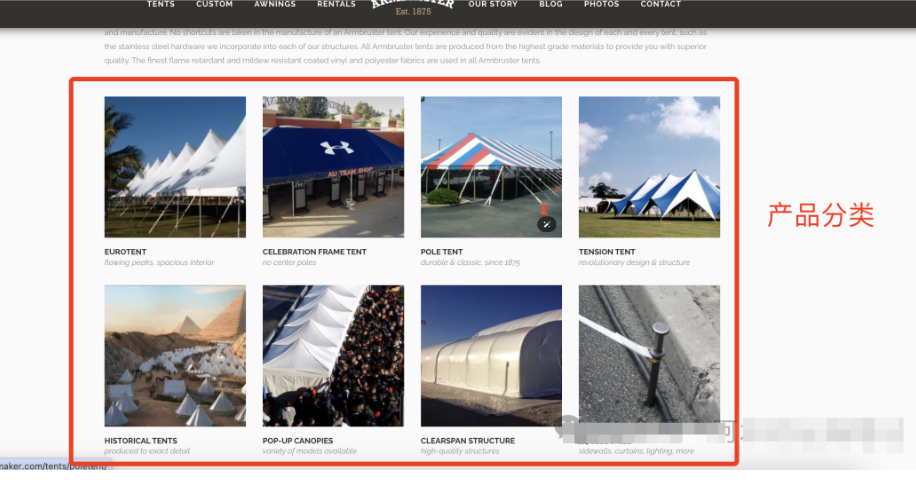
Task: Click the CLEARSPAN STRUCTURE title link
Action: 468,441
